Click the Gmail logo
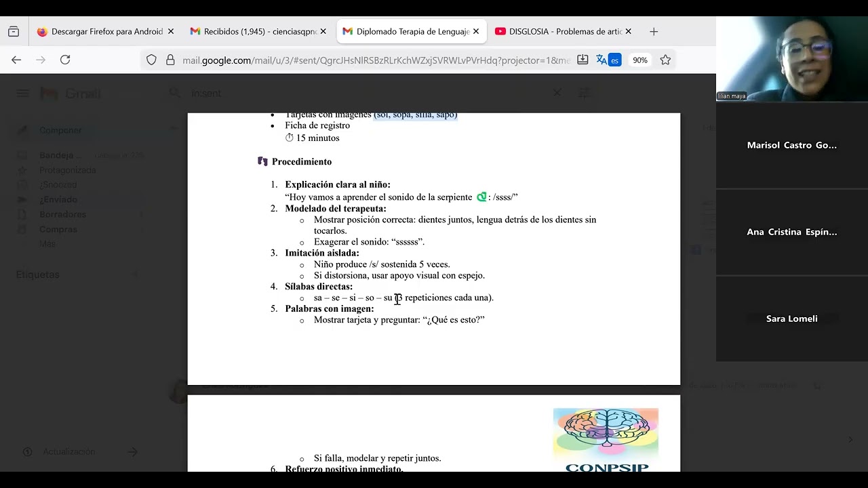 pos(71,94)
